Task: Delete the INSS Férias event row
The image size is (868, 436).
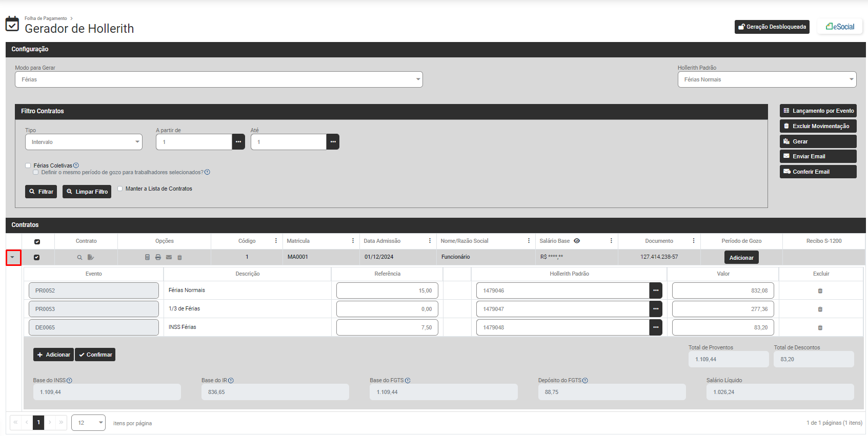Action: (820, 327)
